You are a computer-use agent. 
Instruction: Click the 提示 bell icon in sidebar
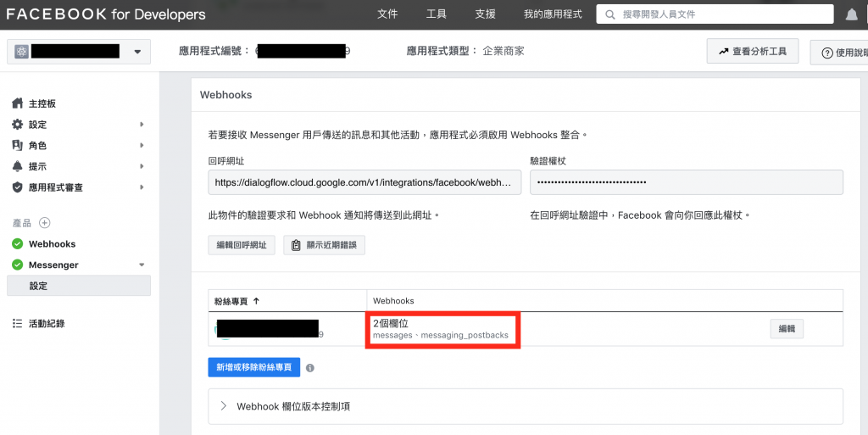tap(18, 166)
